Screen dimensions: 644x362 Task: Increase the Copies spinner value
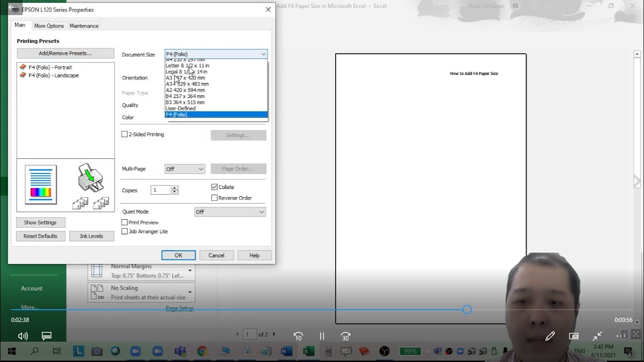click(x=175, y=188)
